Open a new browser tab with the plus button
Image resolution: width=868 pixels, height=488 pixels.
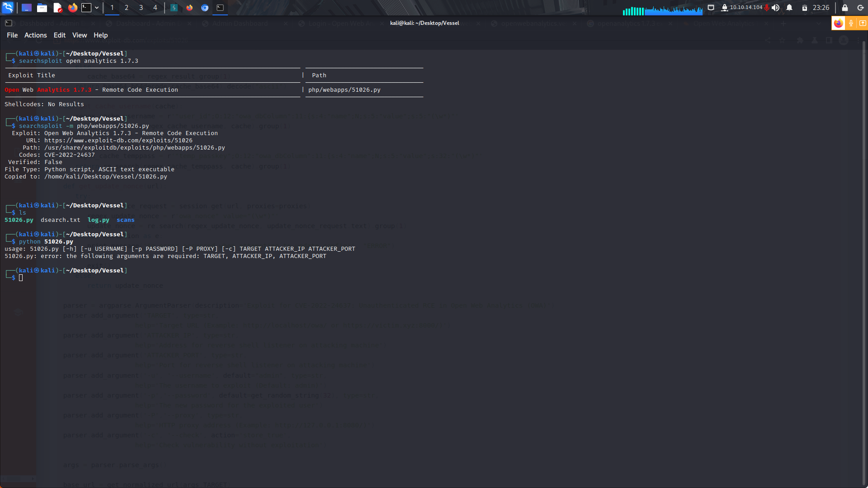pyautogui.click(x=784, y=23)
